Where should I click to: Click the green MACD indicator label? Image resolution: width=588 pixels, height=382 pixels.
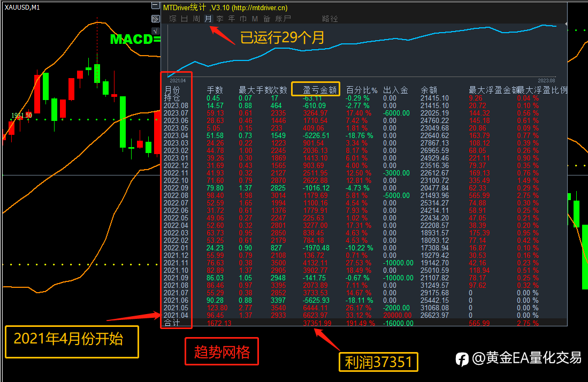[x=135, y=39]
